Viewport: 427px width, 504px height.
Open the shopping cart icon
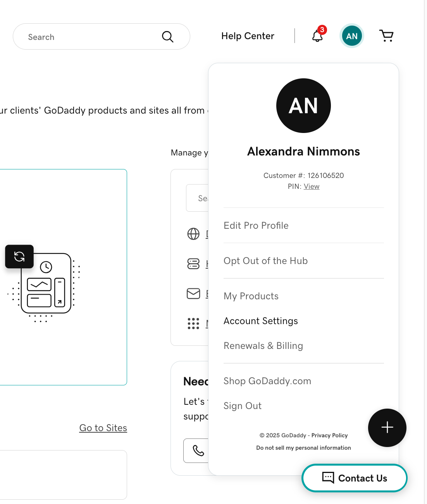pos(386,36)
